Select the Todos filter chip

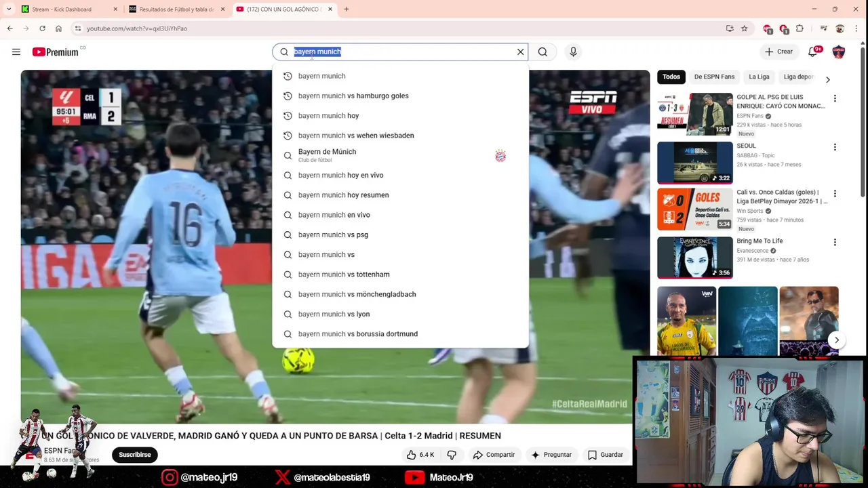[671, 77]
